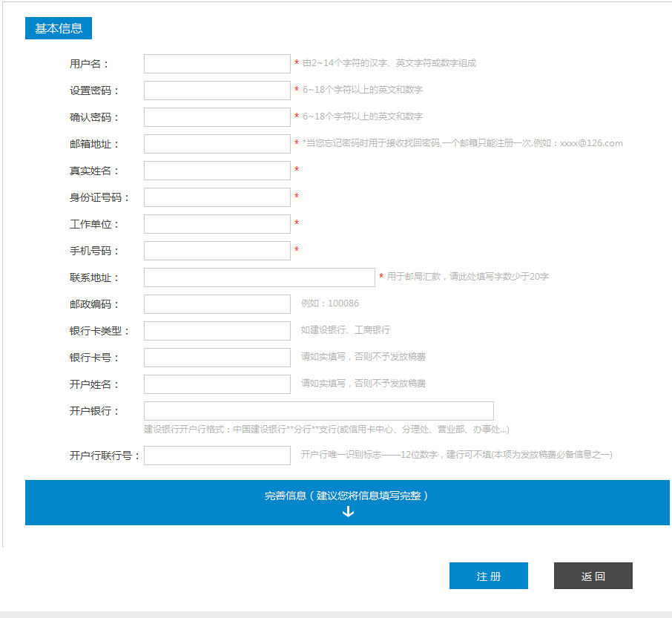
Task: Select the 银行卡类型 input box
Action: 217,331
